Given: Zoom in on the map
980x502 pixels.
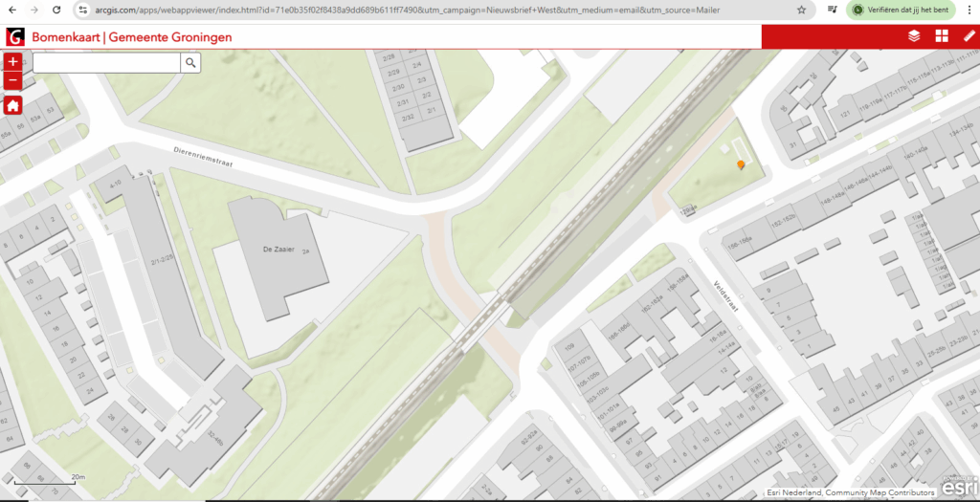Looking at the screenshot, I should (13, 62).
